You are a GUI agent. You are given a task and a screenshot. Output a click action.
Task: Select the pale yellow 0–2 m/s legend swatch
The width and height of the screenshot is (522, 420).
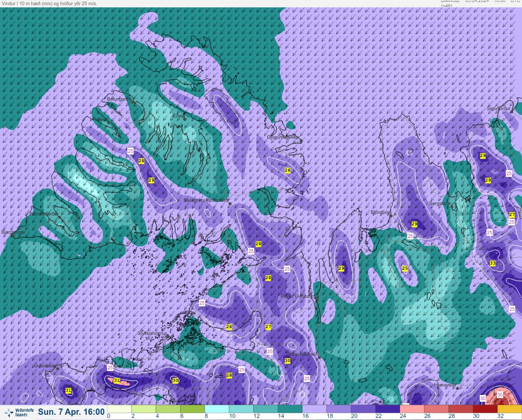pos(119,409)
